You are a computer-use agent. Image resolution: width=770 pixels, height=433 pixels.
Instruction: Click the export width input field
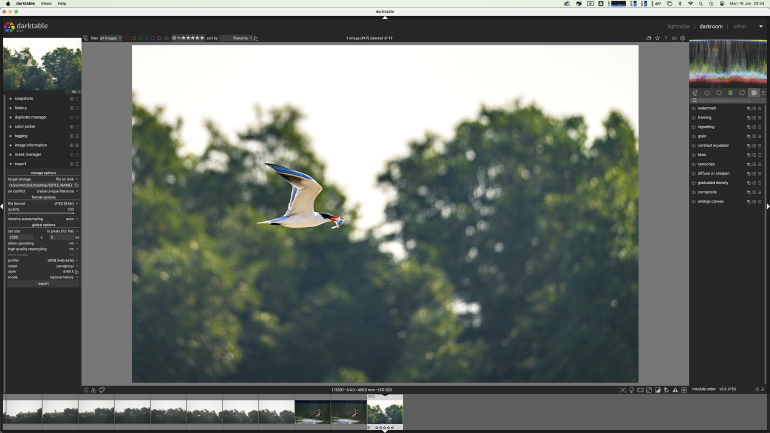(x=21, y=238)
